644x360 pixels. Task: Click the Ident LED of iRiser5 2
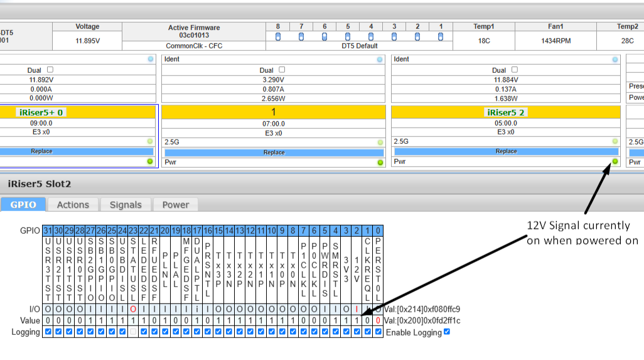(615, 60)
